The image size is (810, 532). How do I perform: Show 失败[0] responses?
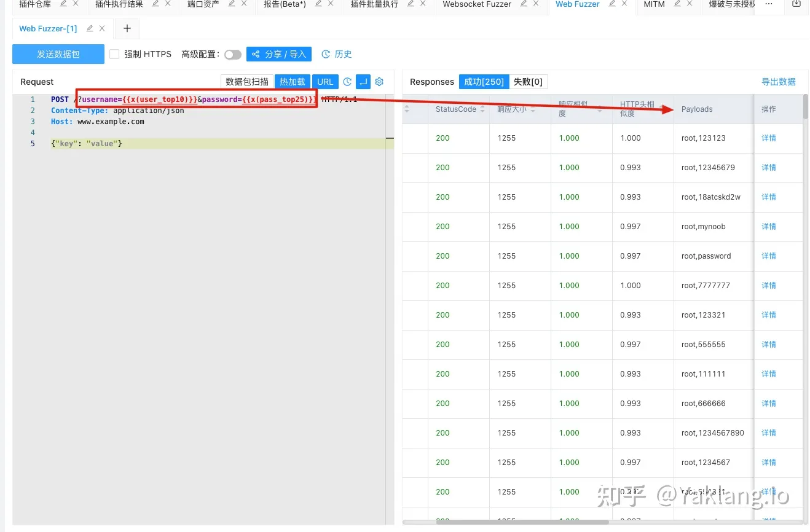[528, 82]
